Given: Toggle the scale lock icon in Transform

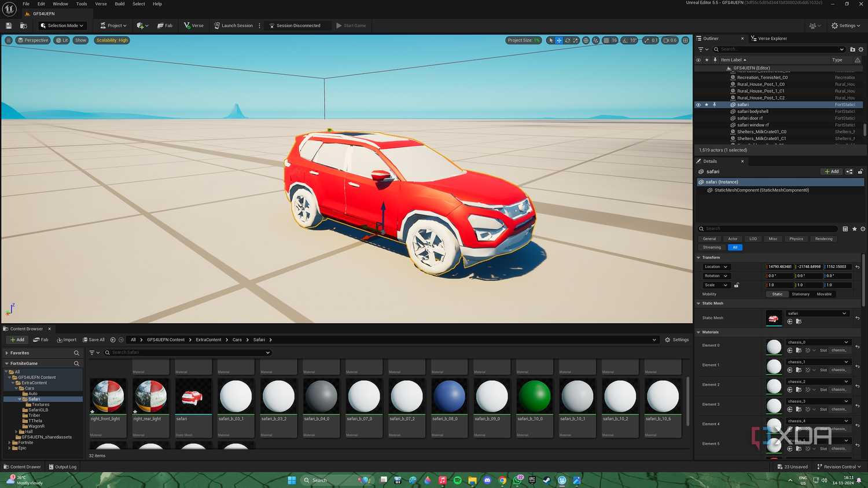Looking at the screenshot, I should (x=737, y=285).
